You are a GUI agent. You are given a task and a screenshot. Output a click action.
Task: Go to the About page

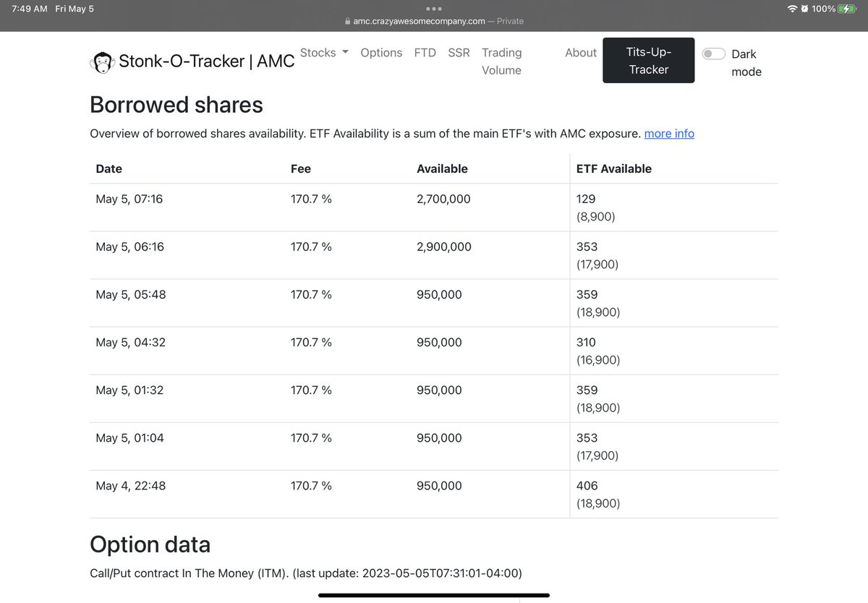[580, 52]
